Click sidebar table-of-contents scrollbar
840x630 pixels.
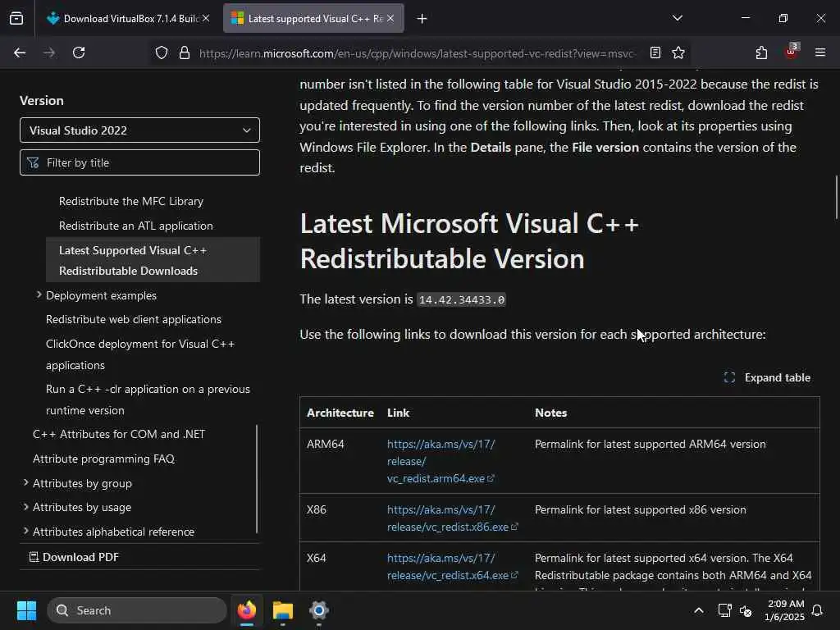click(257, 479)
